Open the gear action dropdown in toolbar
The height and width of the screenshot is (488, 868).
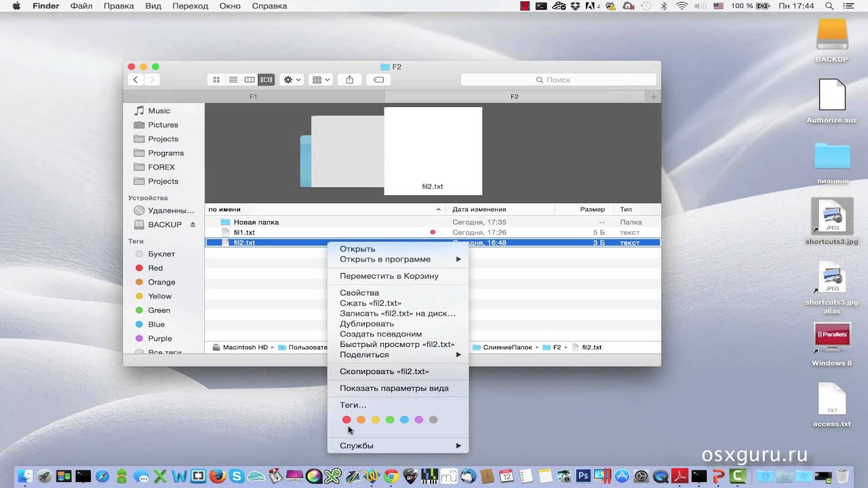[x=292, y=80]
